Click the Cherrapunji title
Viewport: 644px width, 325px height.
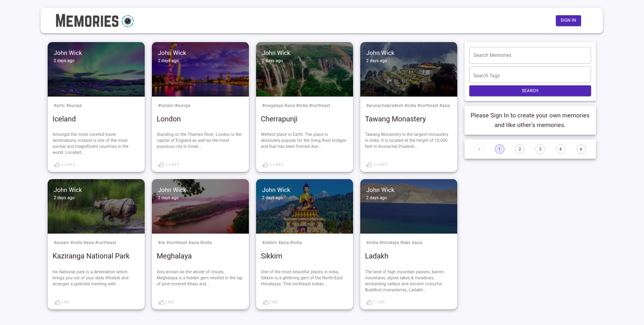click(x=279, y=119)
